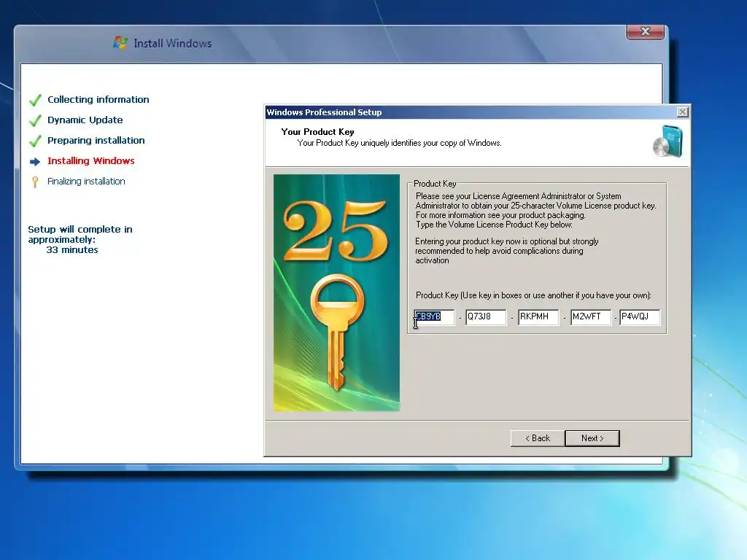Click the "Dynamic Update" step text
The width and height of the screenshot is (747, 560).
pos(85,120)
